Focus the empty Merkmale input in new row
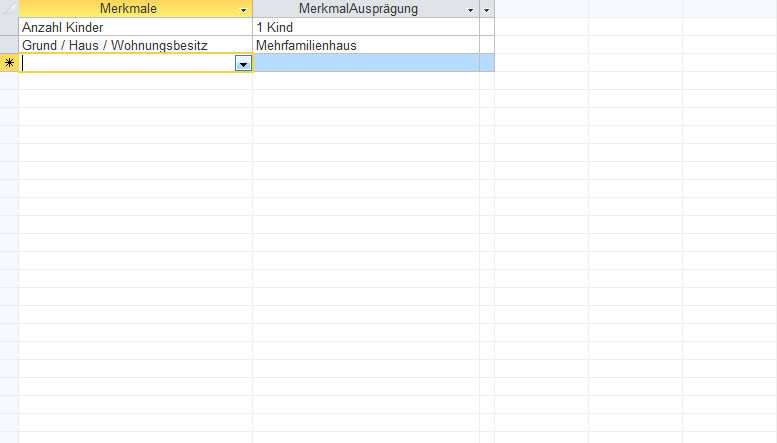 tap(128, 63)
